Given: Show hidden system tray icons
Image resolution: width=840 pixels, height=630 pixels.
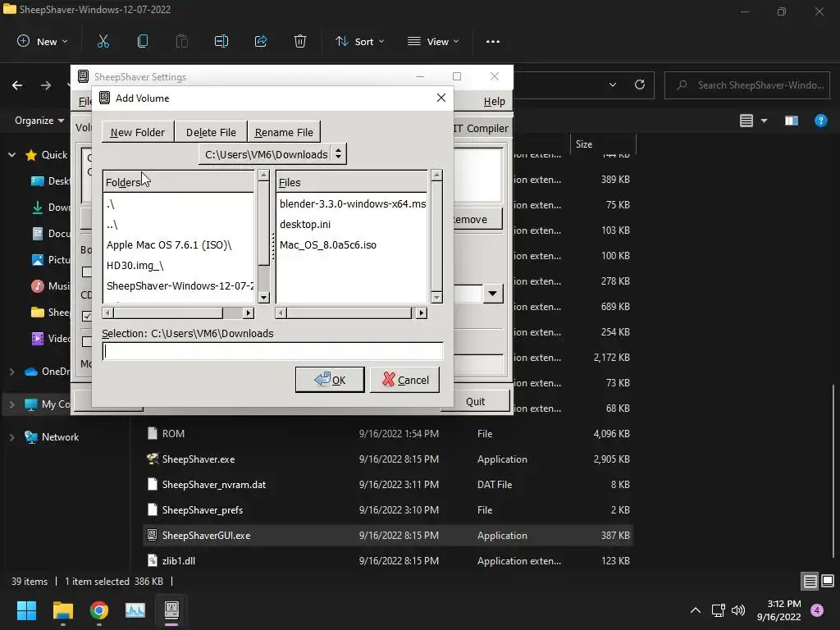Looking at the screenshot, I should 696,610.
